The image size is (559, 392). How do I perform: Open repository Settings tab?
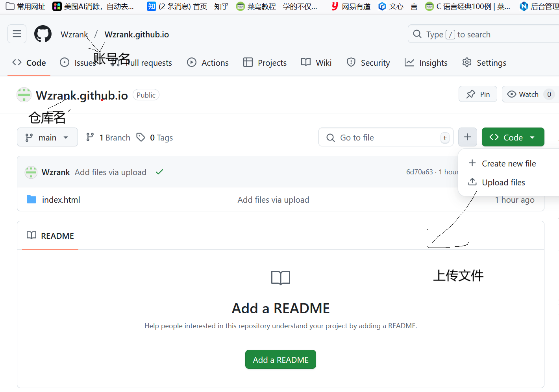[485, 63]
